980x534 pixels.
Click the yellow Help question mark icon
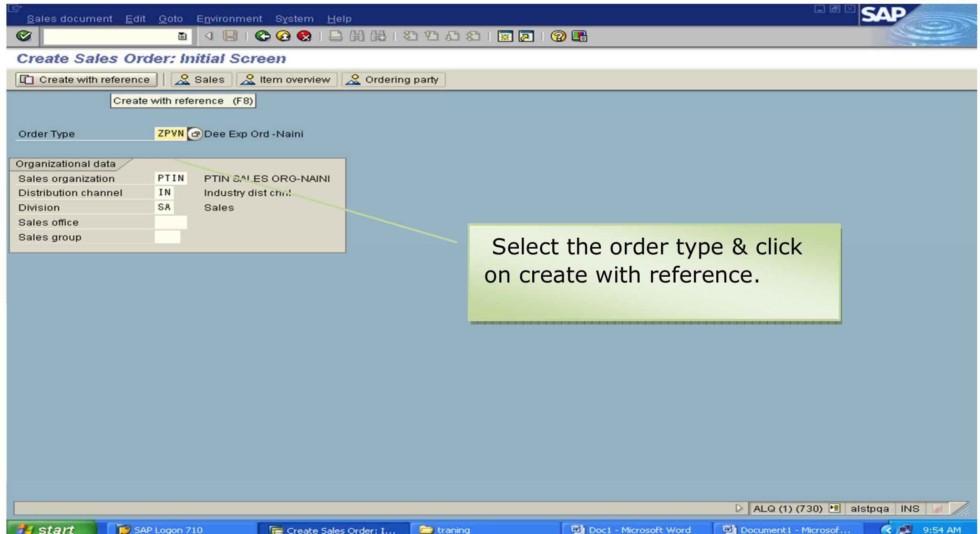tap(558, 36)
